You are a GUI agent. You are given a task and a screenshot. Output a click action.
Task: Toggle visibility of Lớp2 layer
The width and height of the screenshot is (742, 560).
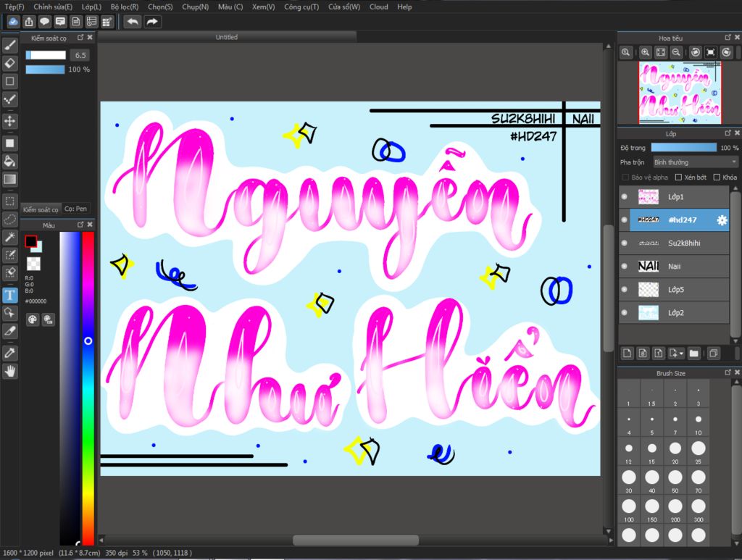point(624,313)
